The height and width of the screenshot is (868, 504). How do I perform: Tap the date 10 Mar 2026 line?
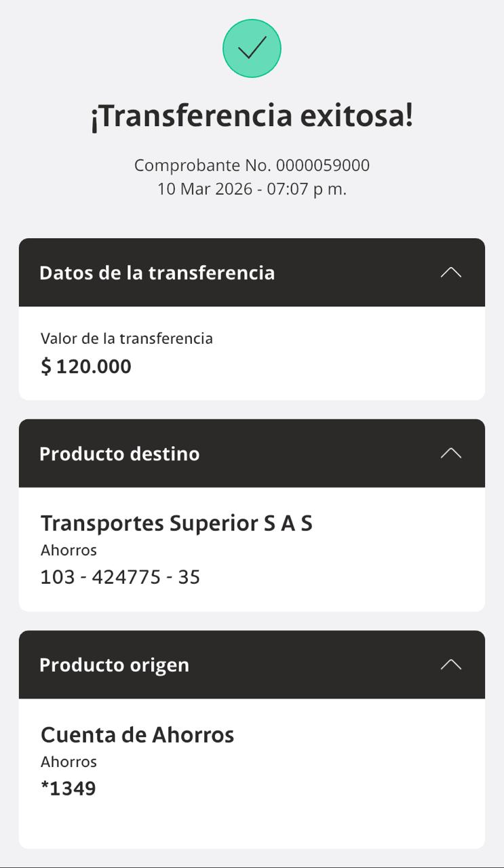tap(252, 189)
